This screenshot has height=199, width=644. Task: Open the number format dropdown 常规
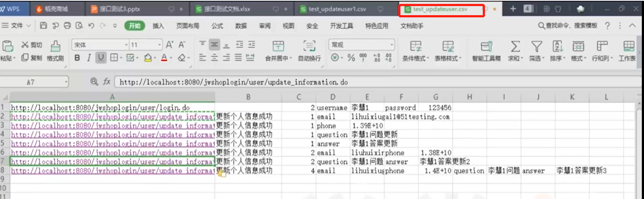point(392,45)
